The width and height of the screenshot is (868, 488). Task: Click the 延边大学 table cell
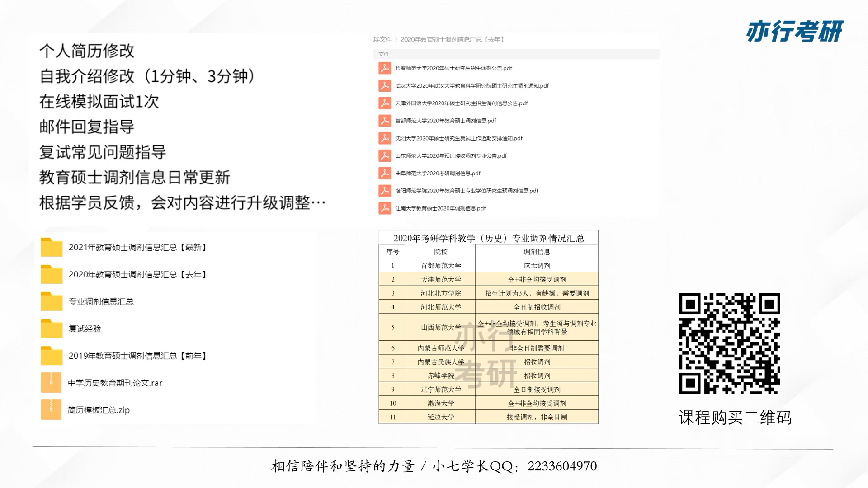pyautogui.click(x=441, y=417)
